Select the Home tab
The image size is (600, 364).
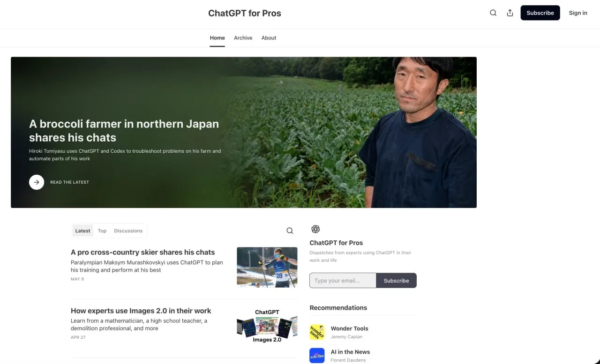217,38
